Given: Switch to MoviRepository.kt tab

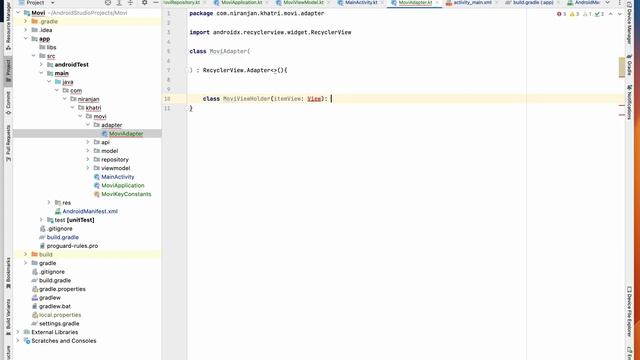Looking at the screenshot, I should pyautogui.click(x=182, y=2).
